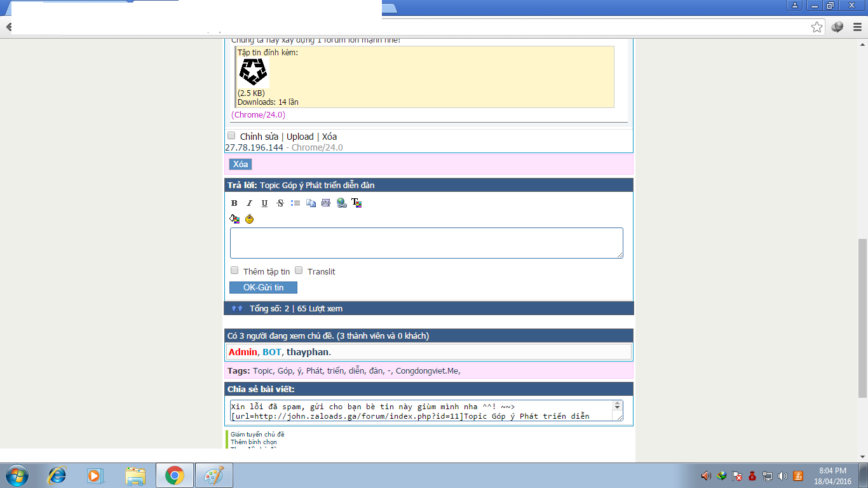868x488 pixels.
Task: Open the network connection tray icon
Action: [x=768, y=475]
